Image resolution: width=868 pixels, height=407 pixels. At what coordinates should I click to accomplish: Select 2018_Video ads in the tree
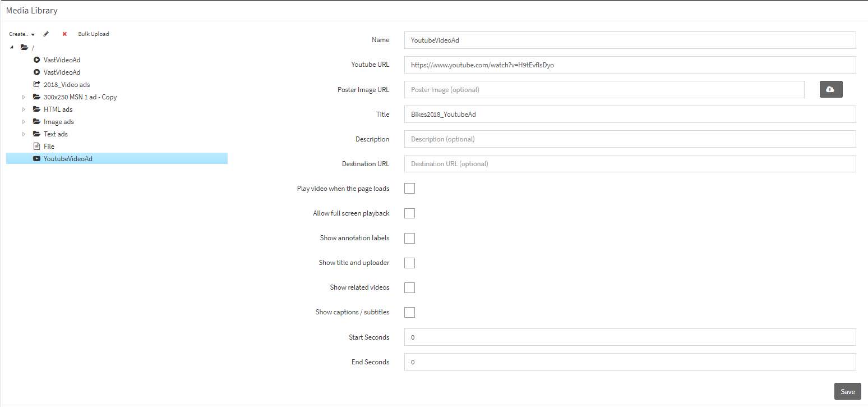pos(67,85)
